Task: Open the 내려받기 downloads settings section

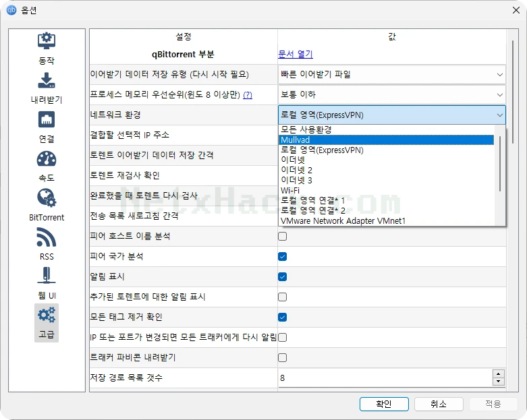Action: [47, 88]
